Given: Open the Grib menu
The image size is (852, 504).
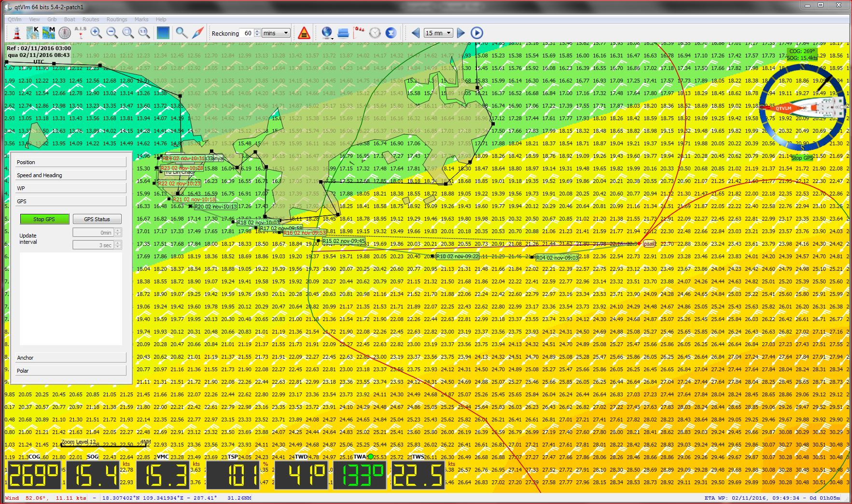Looking at the screenshot, I should (x=52, y=19).
